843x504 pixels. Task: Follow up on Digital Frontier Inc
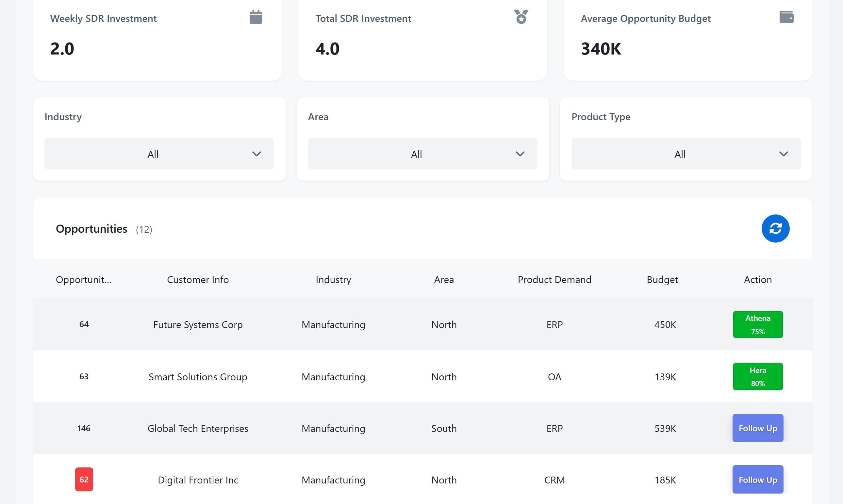pos(757,479)
